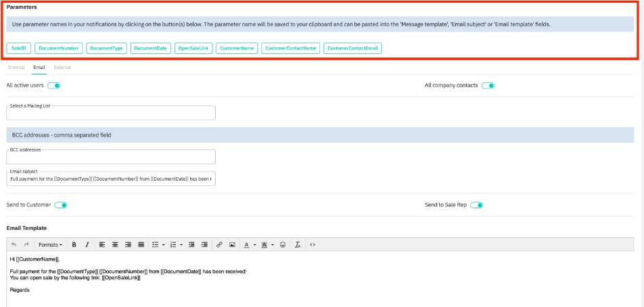Viewport: 644px width, 307px height.
Task: Apply italic formatting in the email template
Action: click(x=85, y=245)
